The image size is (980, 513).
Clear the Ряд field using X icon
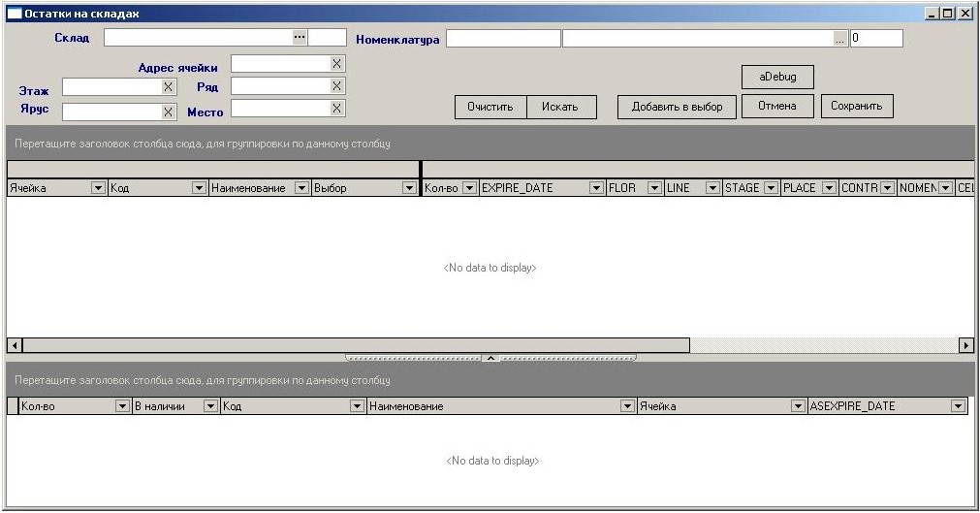(x=336, y=86)
